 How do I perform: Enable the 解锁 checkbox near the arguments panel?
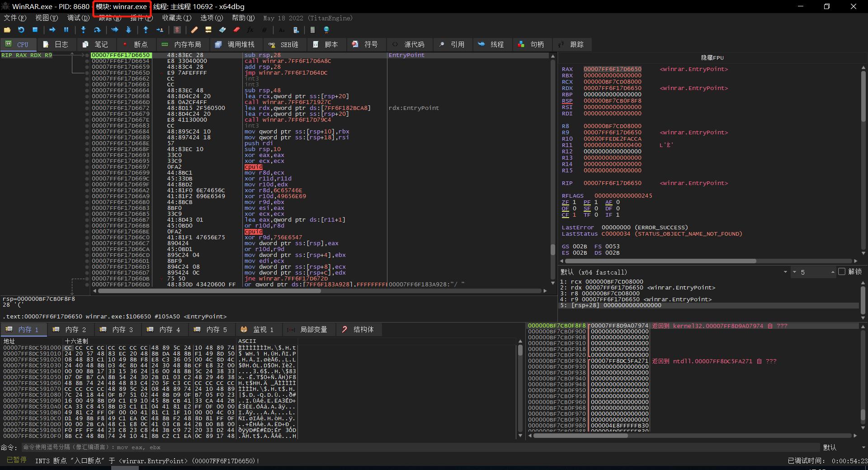coord(841,272)
